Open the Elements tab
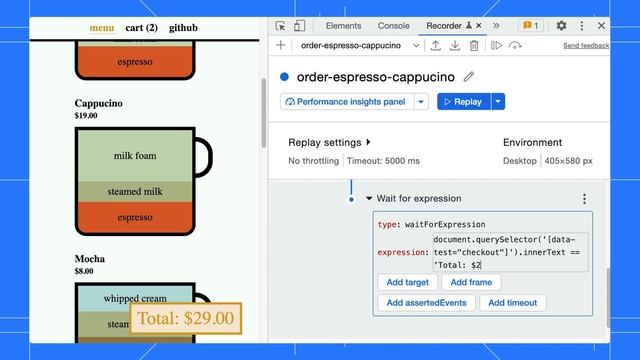The height and width of the screenshot is (360, 640). [343, 26]
